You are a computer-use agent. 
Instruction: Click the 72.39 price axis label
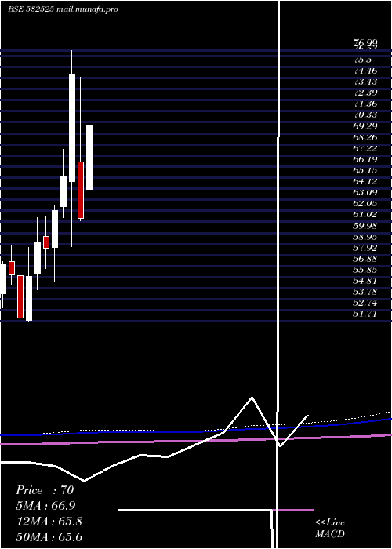coord(365,93)
